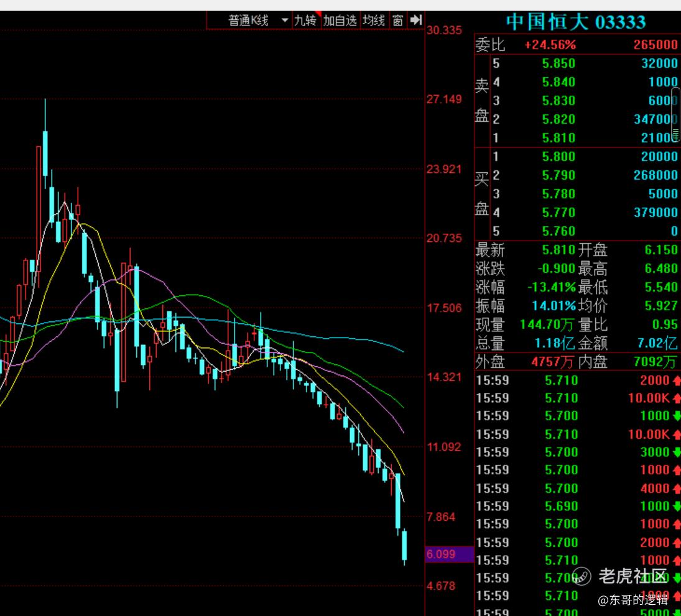The width and height of the screenshot is (681, 616).
Task: Select buy level 5 price 5.760
Action: [x=558, y=231]
